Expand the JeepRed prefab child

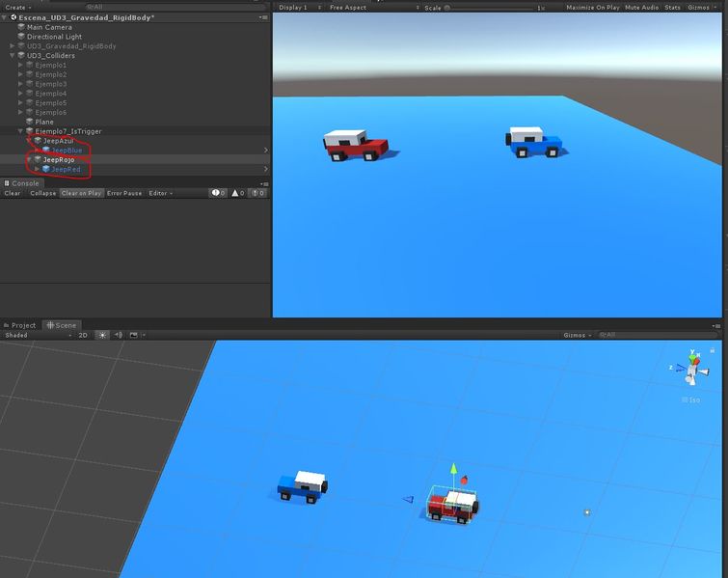38,169
